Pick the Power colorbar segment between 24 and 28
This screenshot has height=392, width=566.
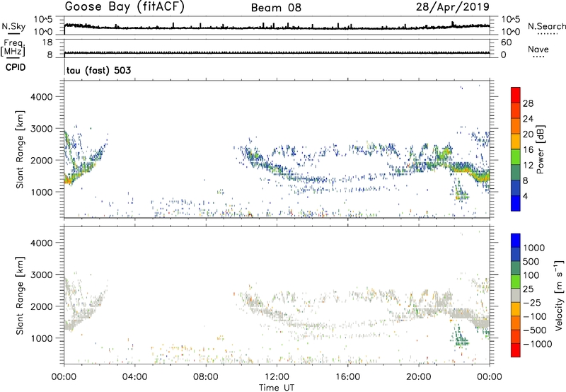[516, 110]
